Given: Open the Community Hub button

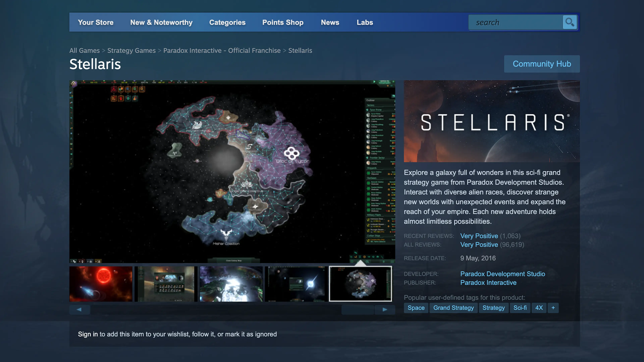Looking at the screenshot, I should (542, 64).
